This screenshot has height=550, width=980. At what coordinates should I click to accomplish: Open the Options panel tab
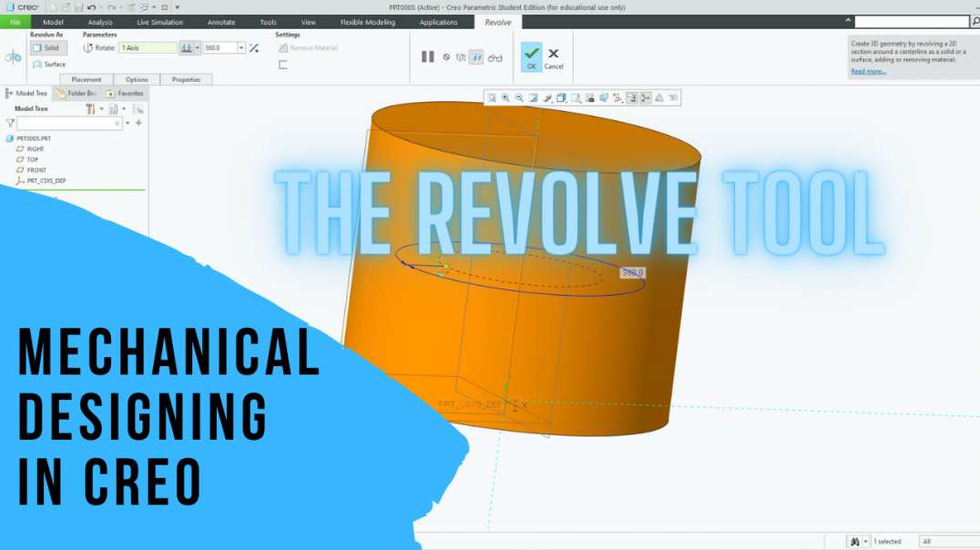(137, 79)
